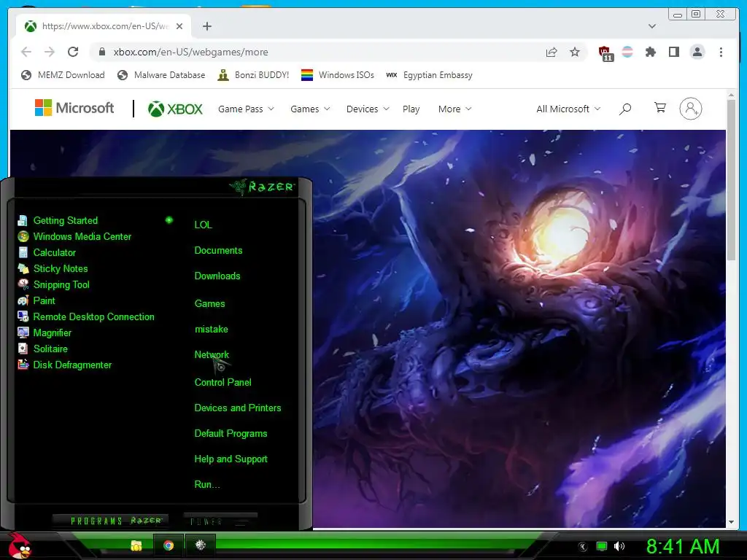Expand the Game Pass menu
The height and width of the screenshot is (560, 747).
[246, 109]
